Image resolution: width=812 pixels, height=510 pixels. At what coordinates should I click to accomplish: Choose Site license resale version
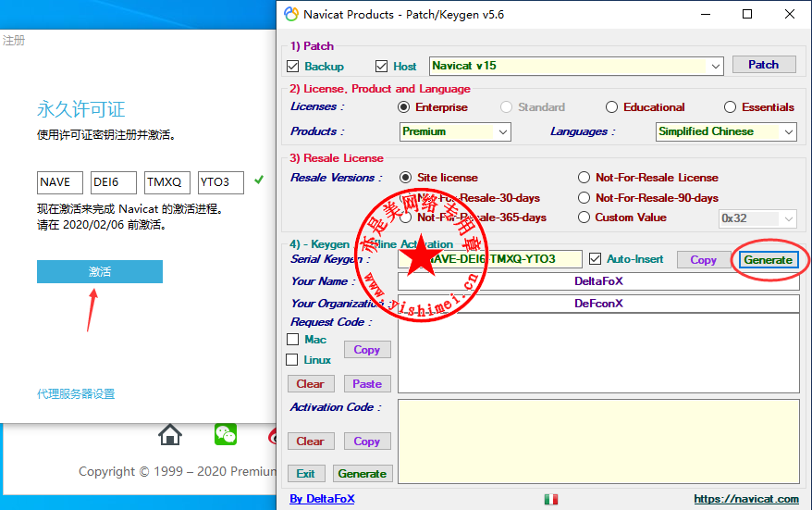coord(405,178)
